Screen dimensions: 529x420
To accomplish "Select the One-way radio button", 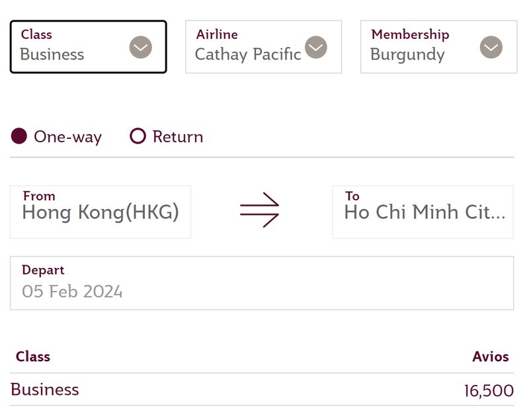I will (19, 136).
